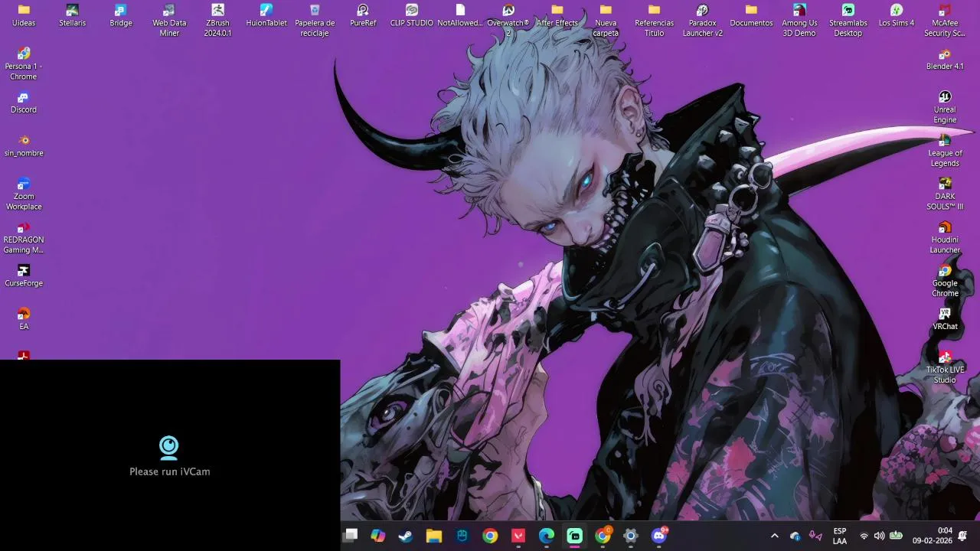980x551 pixels.
Task: Launch Paradox Launcher v2 shortcut
Action: click(703, 20)
